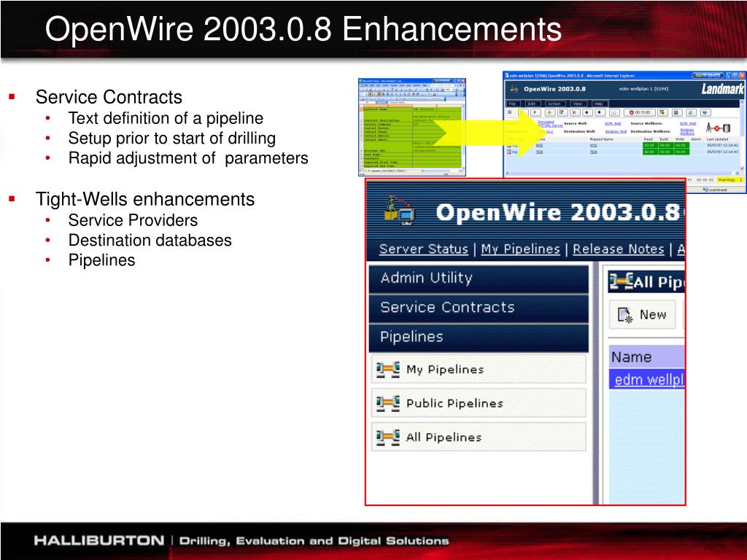Click the OpenWire rig-and-computer logo icon
Screen dimensions: 747x560
[400, 210]
